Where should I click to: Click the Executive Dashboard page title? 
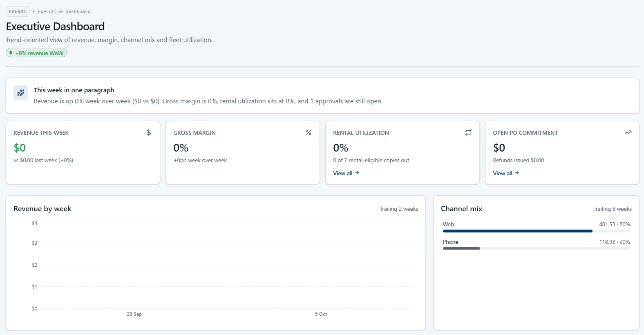[55, 27]
